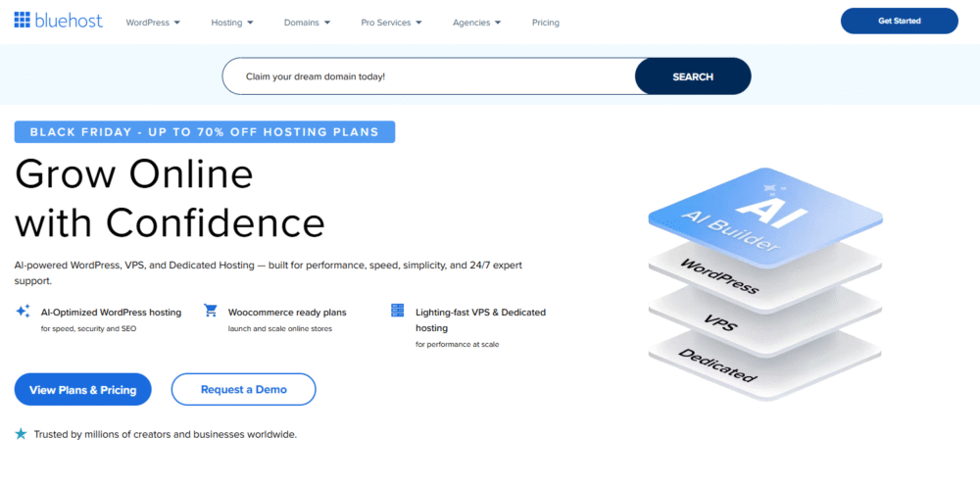The height and width of the screenshot is (484, 980).
Task: Click View Plans & Pricing button
Action: tap(83, 390)
